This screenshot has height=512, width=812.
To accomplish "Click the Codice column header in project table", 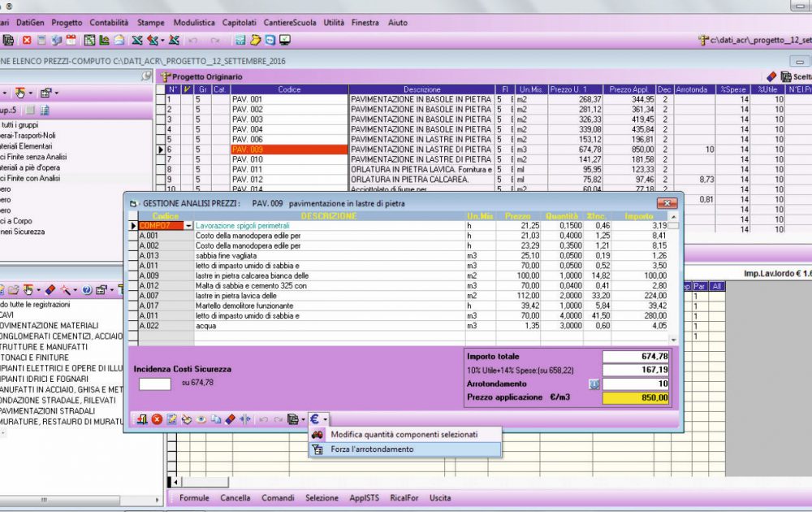I will click(290, 89).
